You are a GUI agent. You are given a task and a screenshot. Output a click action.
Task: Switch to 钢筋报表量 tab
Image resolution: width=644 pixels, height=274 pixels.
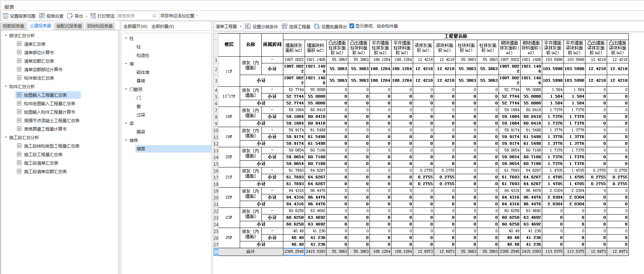pos(13,26)
